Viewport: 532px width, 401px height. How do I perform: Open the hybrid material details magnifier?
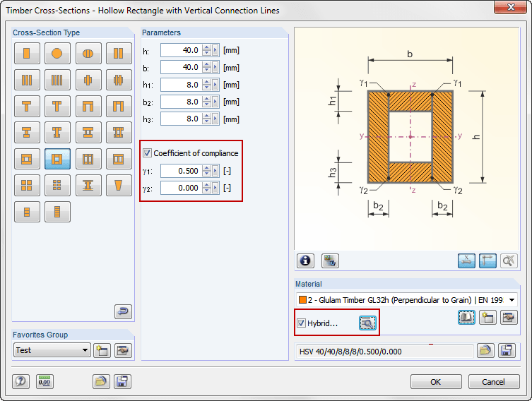coord(367,323)
